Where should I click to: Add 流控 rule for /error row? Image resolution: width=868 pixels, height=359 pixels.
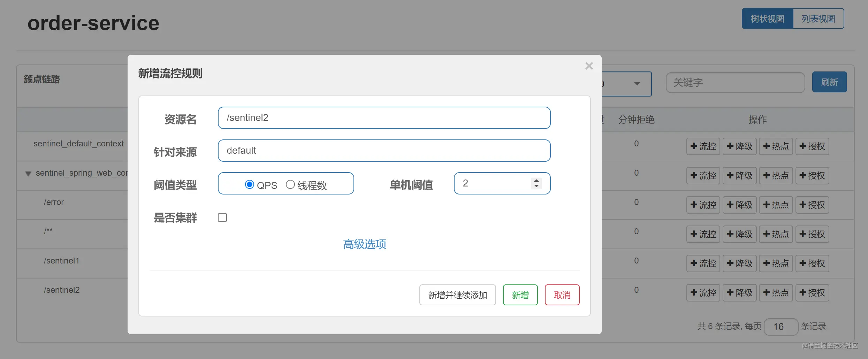point(703,205)
